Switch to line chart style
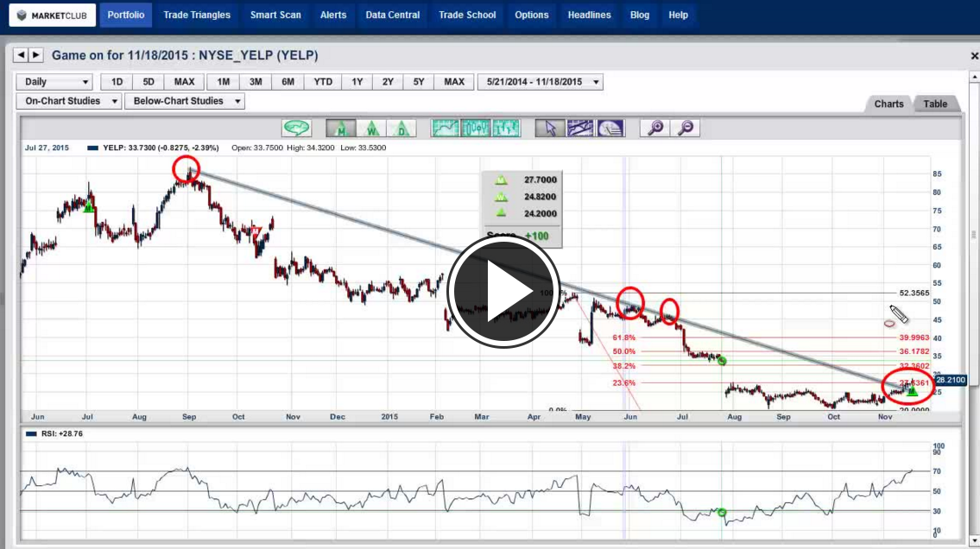 [x=445, y=128]
